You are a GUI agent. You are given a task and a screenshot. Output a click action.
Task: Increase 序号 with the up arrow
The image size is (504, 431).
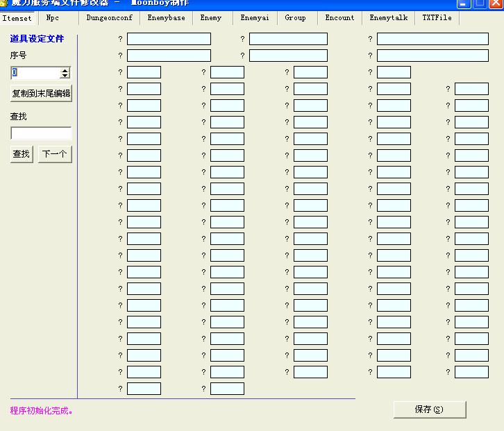pos(65,70)
